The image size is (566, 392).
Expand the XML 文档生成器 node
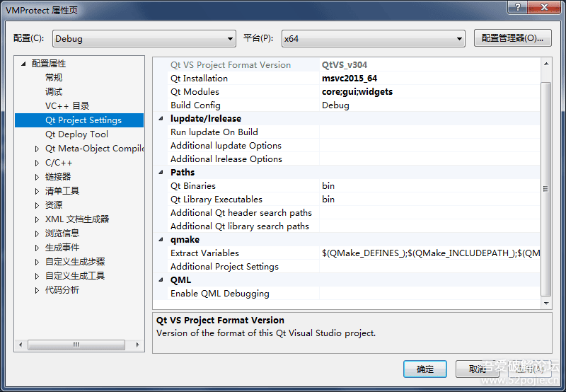point(37,219)
